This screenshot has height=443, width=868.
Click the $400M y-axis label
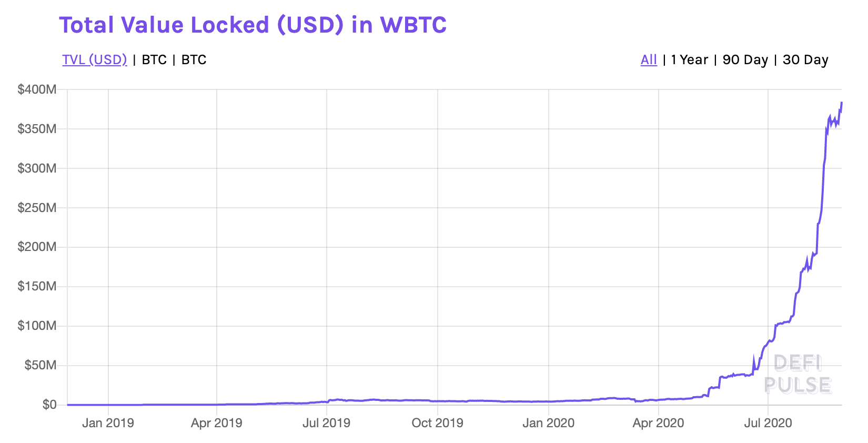click(x=37, y=89)
